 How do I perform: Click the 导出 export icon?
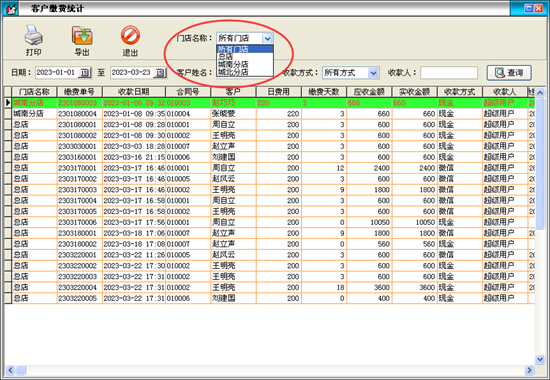tap(82, 35)
